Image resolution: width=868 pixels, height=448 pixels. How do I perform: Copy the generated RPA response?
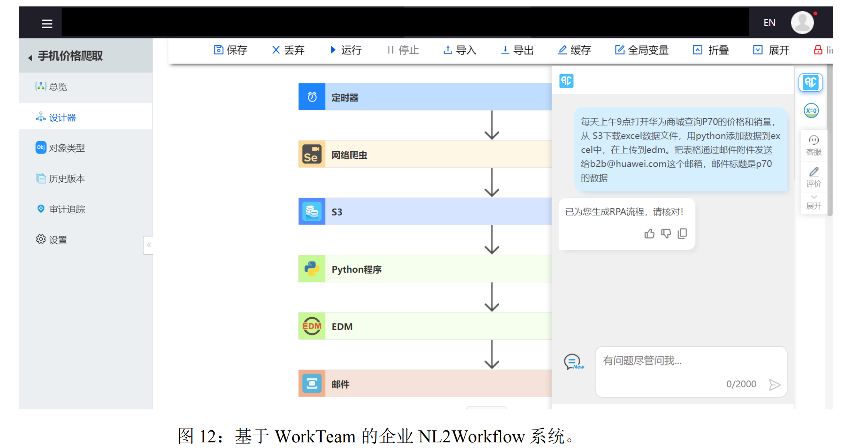click(682, 234)
